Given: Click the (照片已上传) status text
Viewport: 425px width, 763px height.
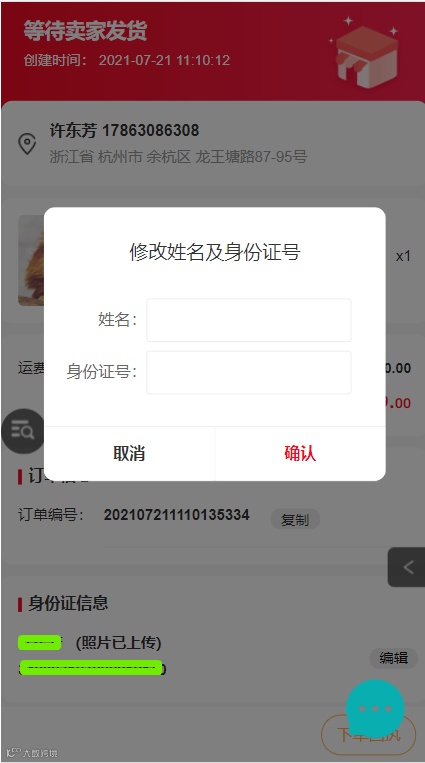Looking at the screenshot, I should [118, 643].
